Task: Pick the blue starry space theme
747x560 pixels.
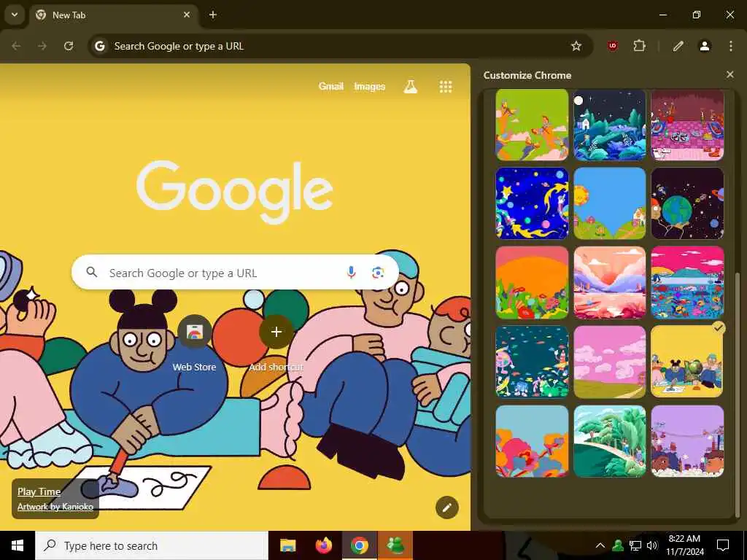Action: pos(532,203)
